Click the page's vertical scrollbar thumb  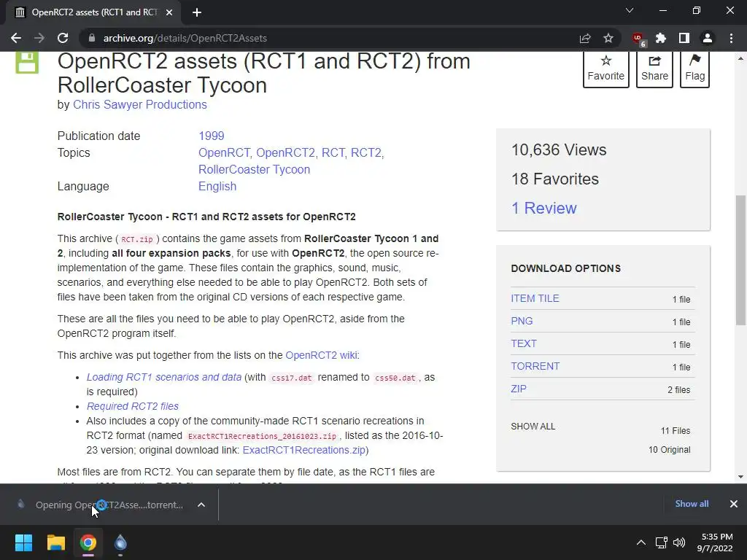740,260
